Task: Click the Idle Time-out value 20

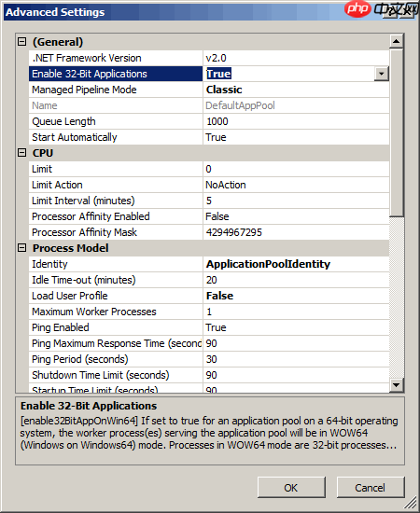Action: coord(212,280)
